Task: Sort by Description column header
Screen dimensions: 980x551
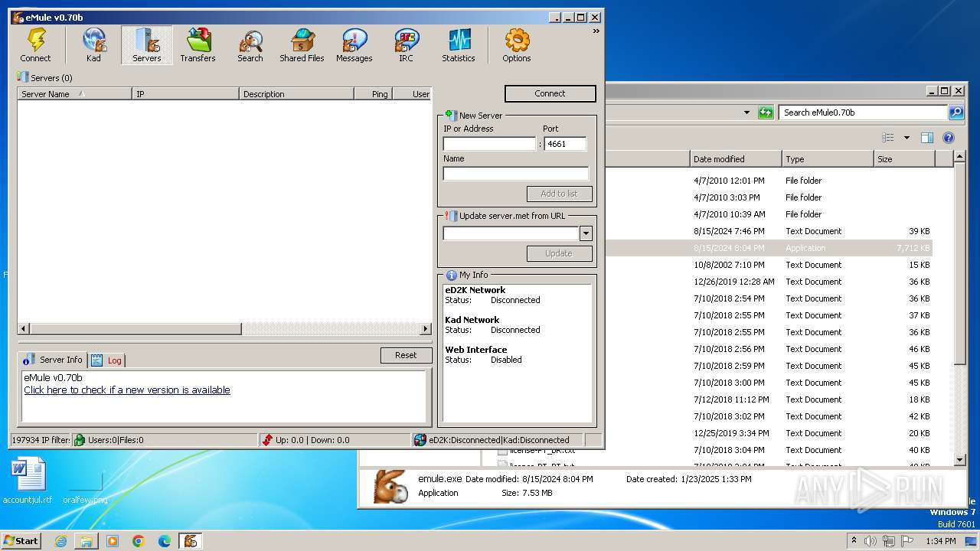Action: tap(296, 94)
